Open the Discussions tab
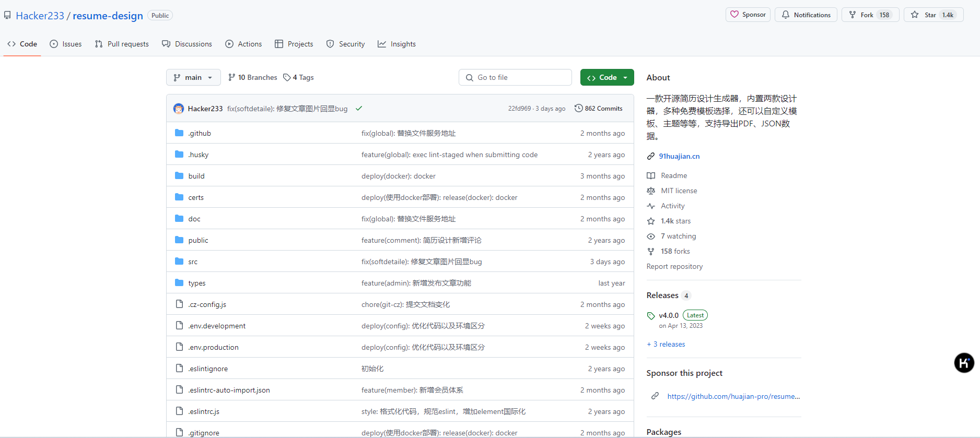The width and height of the screenshot is (980, 438). pos(187,44)
